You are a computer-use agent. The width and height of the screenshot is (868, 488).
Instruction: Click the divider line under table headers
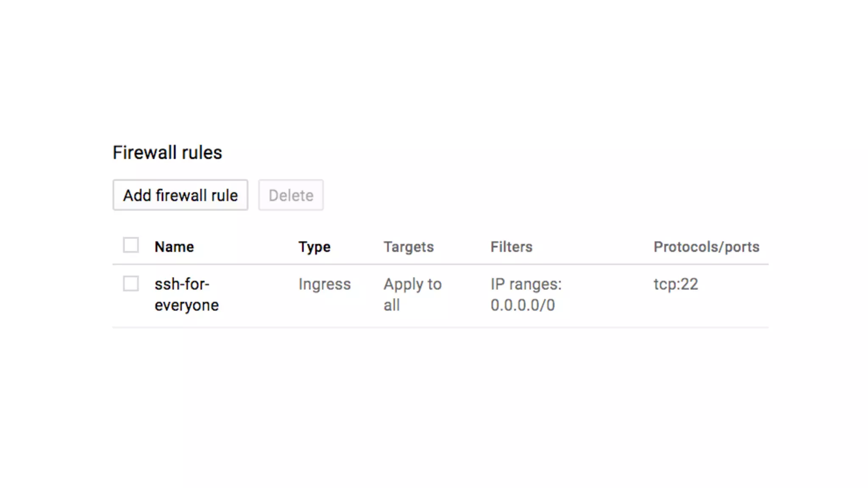click(440, 265)
